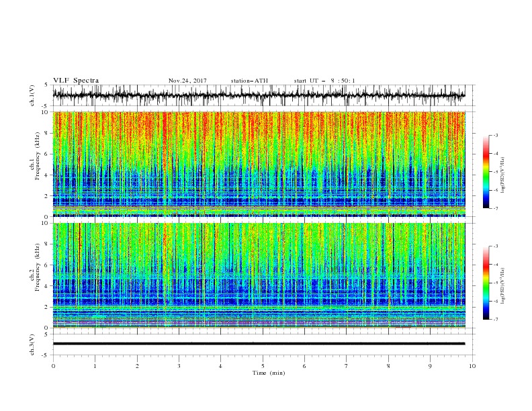Click the ch.1 color scale "log(PSD)(V²/Hz)" label
This screenshot has width=532, height=411.
pos(502,175)
